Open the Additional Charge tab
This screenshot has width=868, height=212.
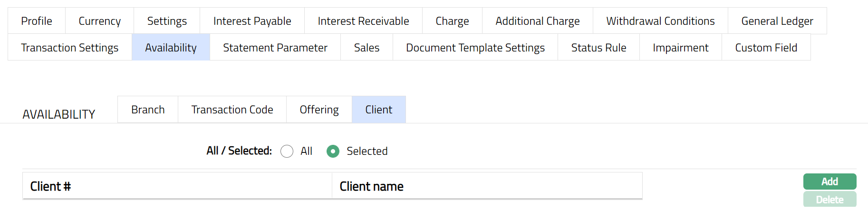(x=537, y=21)
